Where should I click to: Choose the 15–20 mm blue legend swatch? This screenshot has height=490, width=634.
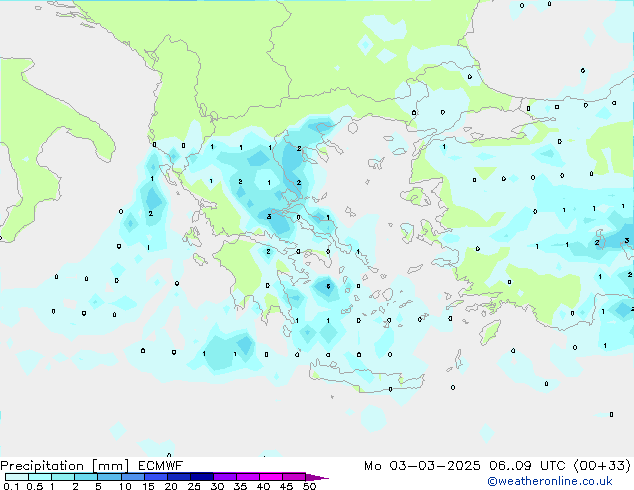click(x=156, y=477)
